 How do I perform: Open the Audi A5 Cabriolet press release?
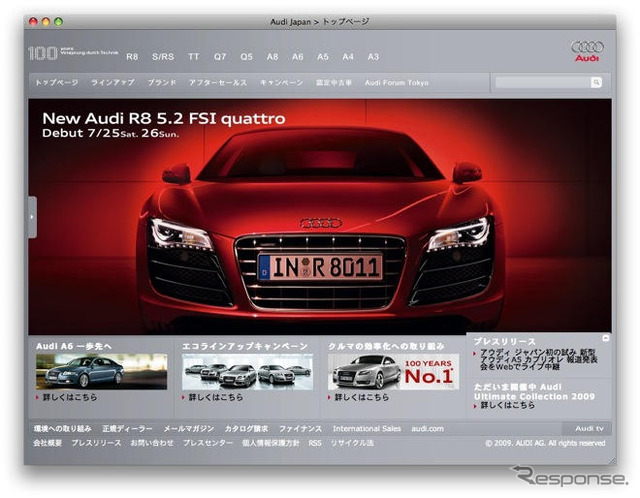coord(538,360)
